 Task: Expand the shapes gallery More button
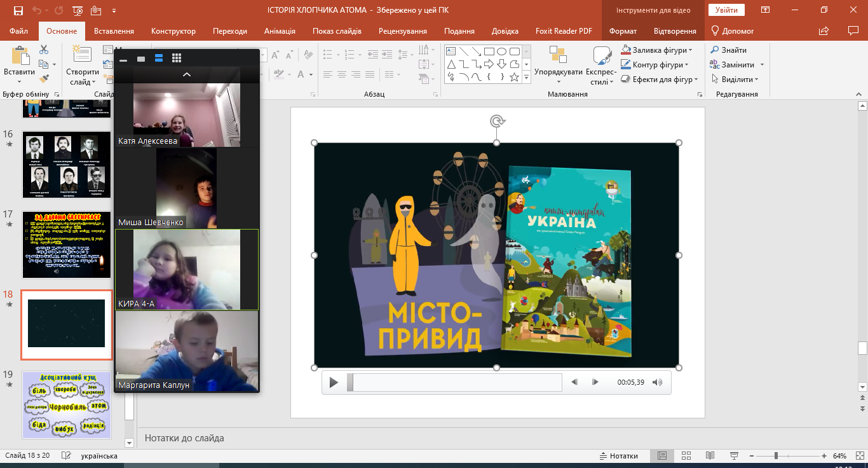[x=526, y=78]
